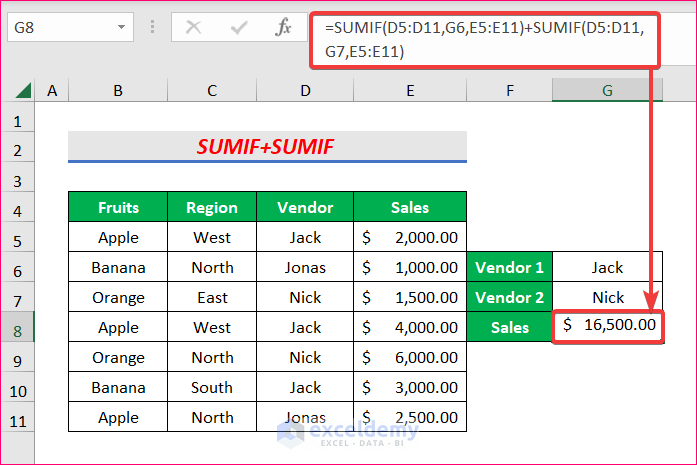
Task: Select cell G6 containing Jack
Action: (607, 267)
